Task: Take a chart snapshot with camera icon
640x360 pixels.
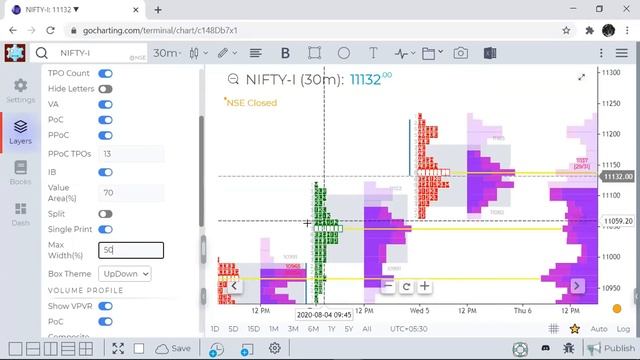Action: coord(460,53)
